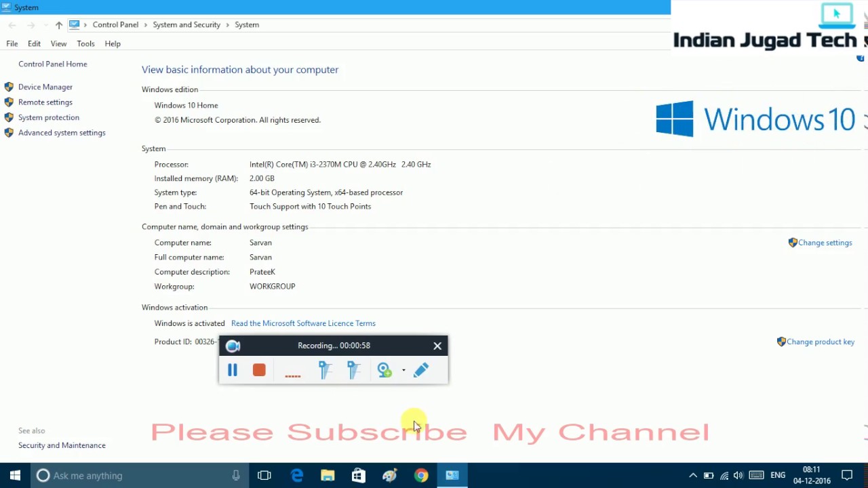Screen dimensions: 868x488
Task: Stop the recording with the red square
Action: [259, 370]
